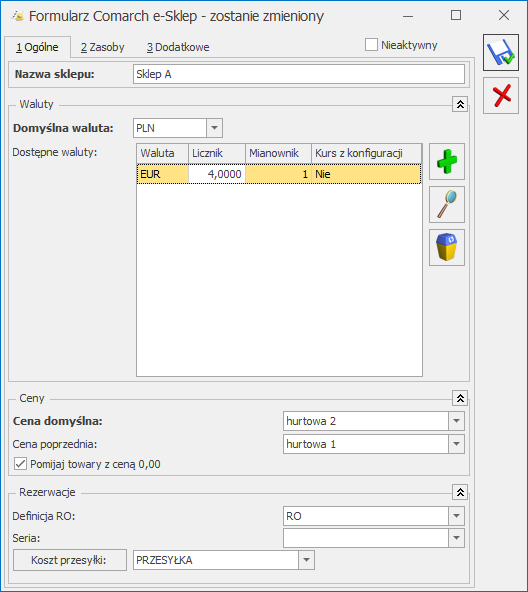Delete the selected currency with the trash bin
The height and width of the screenshot is (592, 528).
(x=447, y=247)
